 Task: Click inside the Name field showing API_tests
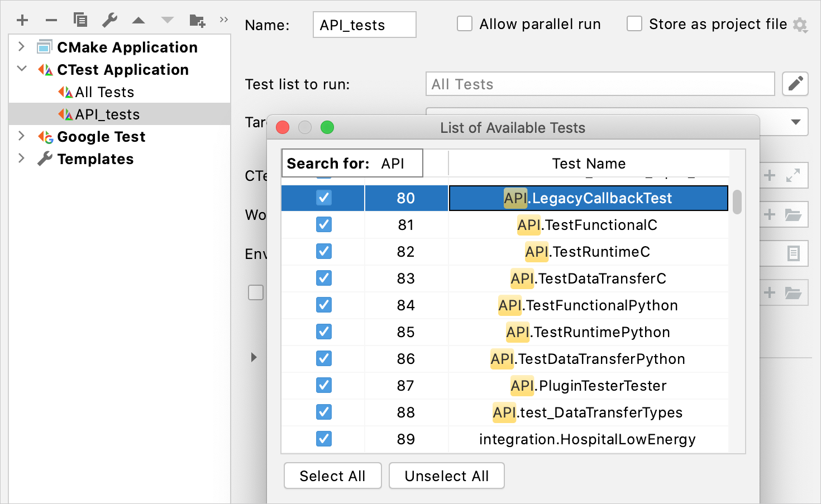(364, 24)
